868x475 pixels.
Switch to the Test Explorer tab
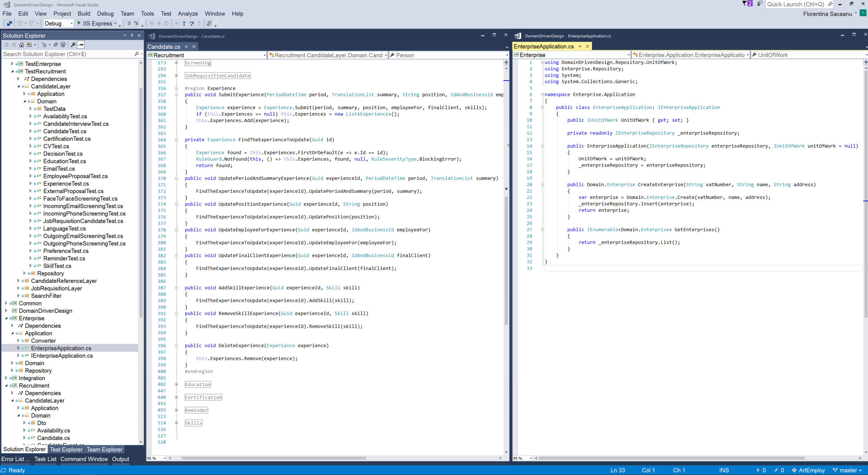[66, 449]
